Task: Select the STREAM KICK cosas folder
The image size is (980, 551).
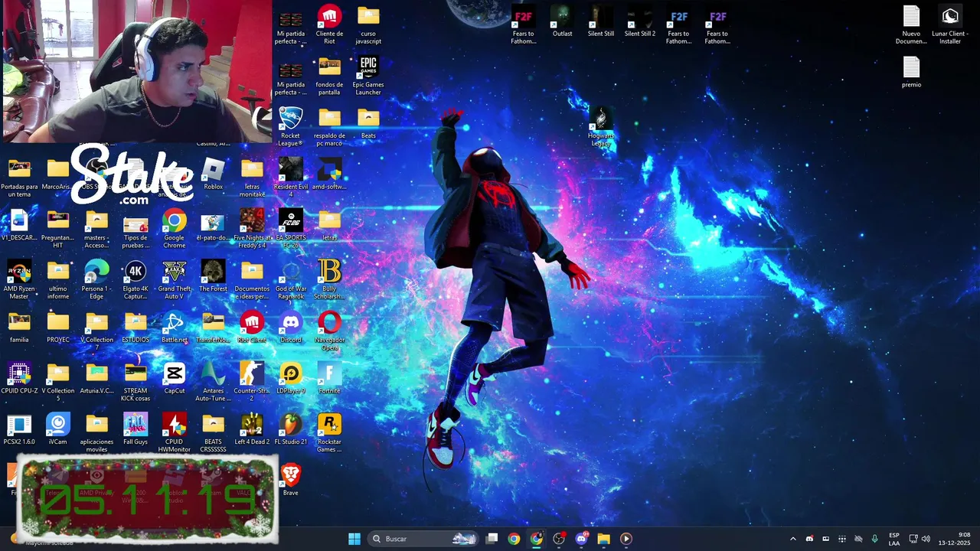Action: click(136, 382)
